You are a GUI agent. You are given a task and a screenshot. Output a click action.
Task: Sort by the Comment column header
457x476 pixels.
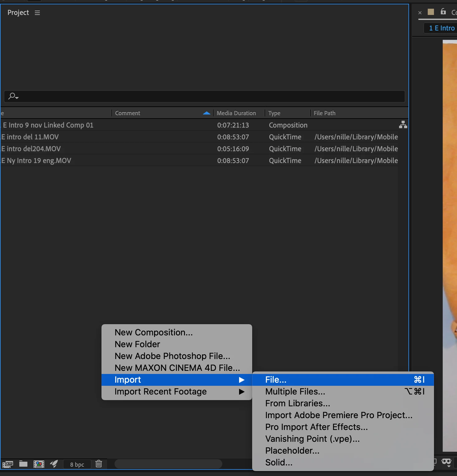[128, 113]
